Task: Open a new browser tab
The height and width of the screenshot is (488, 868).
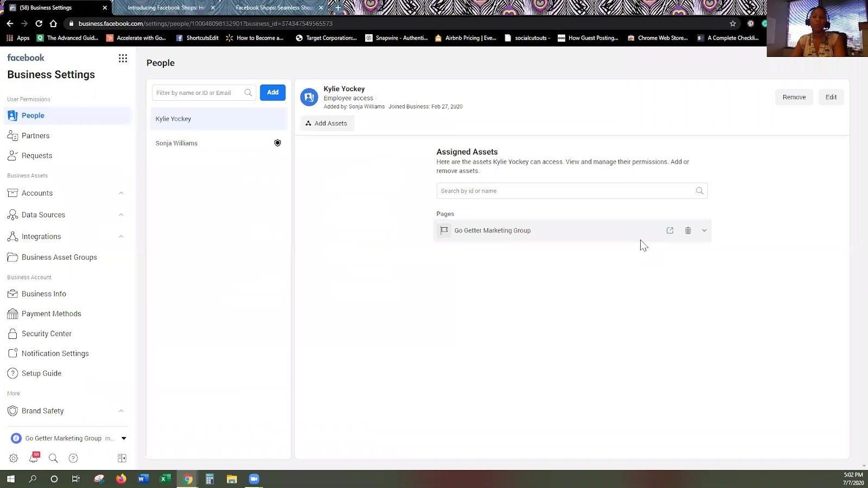Action: click(338, 8)
